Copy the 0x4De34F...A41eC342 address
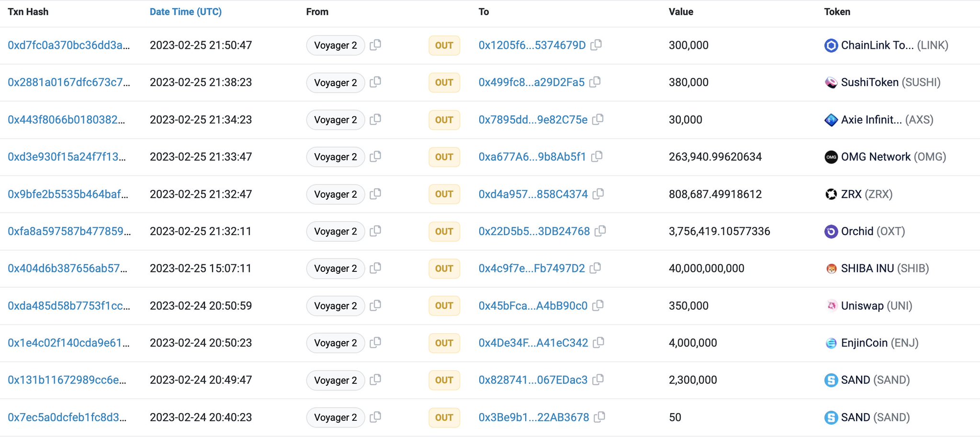Viewport: 980px width, 437px height. (598, 343)
